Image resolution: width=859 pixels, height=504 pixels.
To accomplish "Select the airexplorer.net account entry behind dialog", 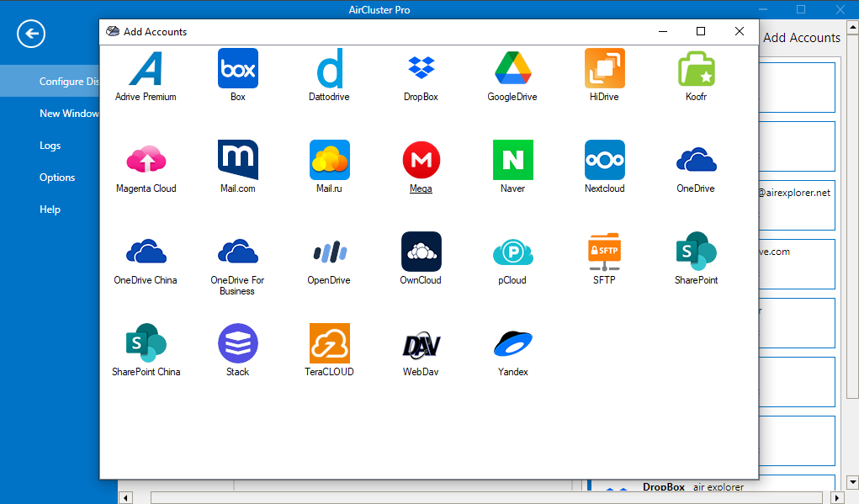I will pos(797,205).
